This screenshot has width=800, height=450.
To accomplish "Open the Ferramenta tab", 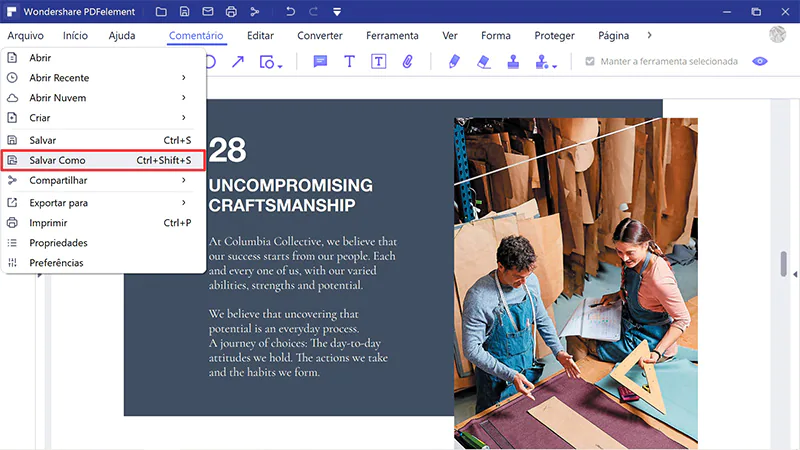I will pos(392,36).
